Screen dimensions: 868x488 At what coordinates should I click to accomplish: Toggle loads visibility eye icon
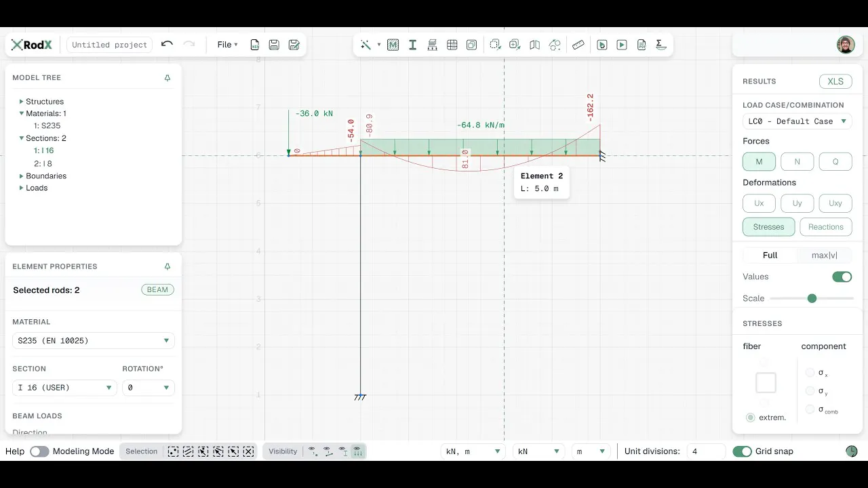pos(357,451)
